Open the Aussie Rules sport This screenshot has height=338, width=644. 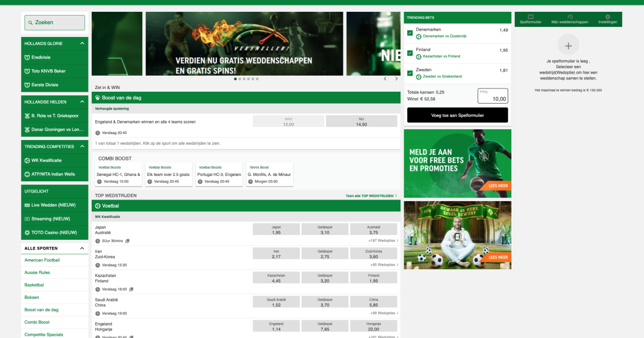(37, 273)
